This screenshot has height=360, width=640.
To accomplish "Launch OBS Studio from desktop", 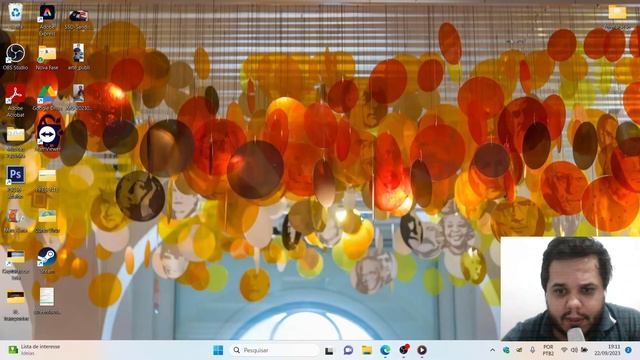I will [16, 54].
